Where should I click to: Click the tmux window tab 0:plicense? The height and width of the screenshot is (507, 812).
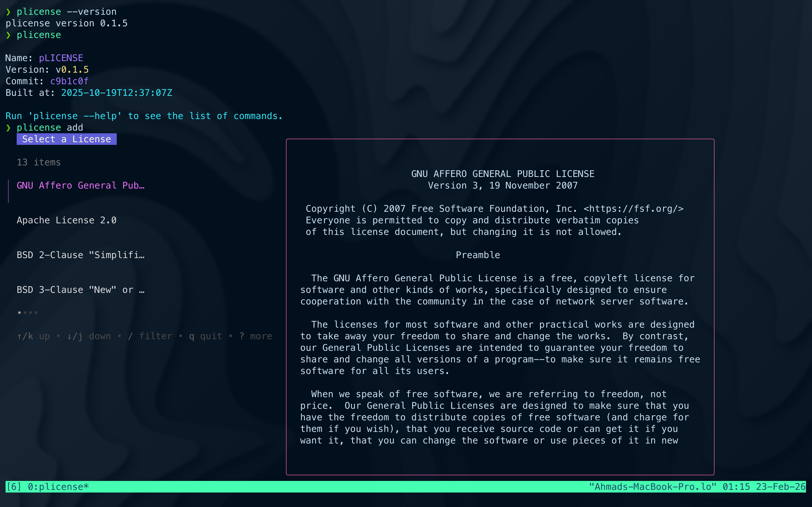tap(58, 486)
